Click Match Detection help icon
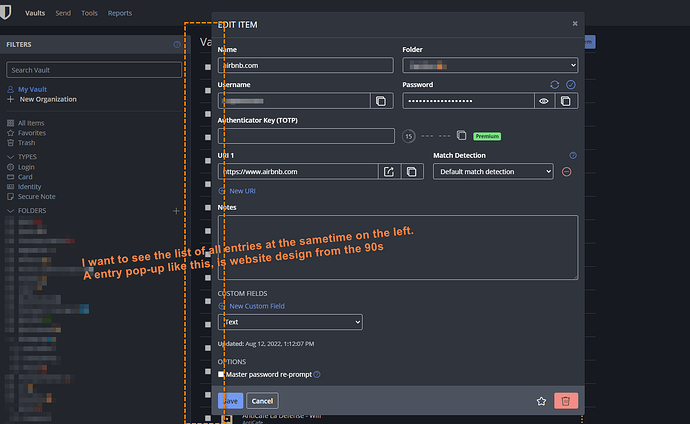 tap(573, 155)
